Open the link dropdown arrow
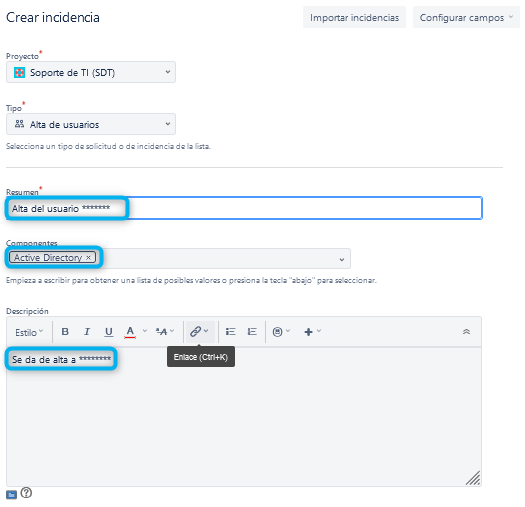Image resolution: width=525 pixels, height=507 pixels. pos(206,331)
